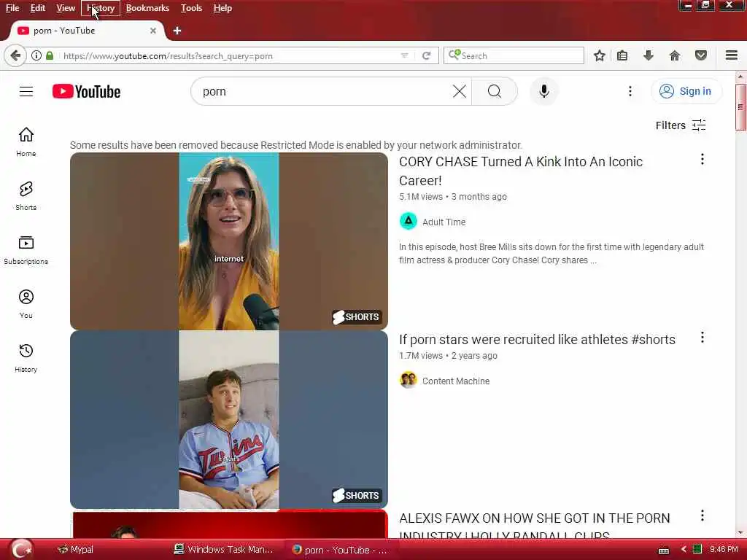Open the Bookmarks menu
The width and height of the screenshot is (747, 560).
point(147,8)
